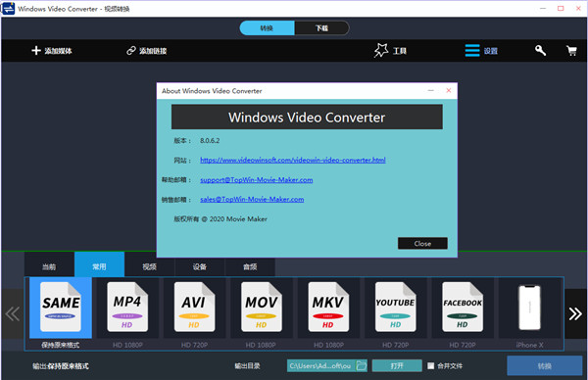The image size is (588, 380).
Task: Select the iPhone X device preset
Action: tap(529, 308)
